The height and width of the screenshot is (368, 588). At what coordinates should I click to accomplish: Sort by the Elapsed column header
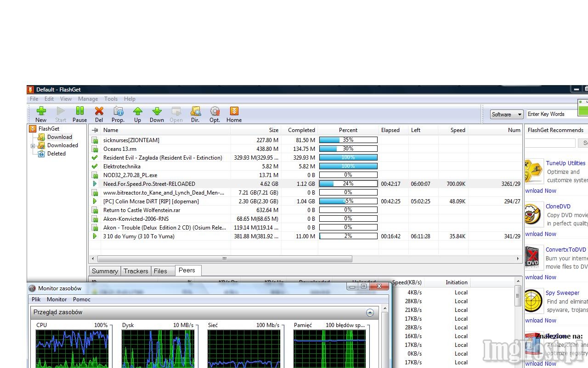pyautogui.click(x=394, y=130)
